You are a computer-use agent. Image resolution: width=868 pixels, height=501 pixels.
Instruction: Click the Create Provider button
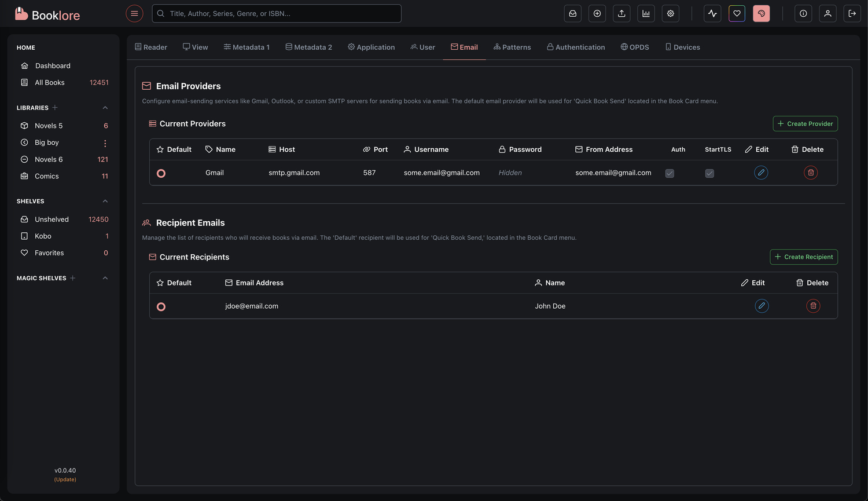pyautogui.click(x=805, y=123)
